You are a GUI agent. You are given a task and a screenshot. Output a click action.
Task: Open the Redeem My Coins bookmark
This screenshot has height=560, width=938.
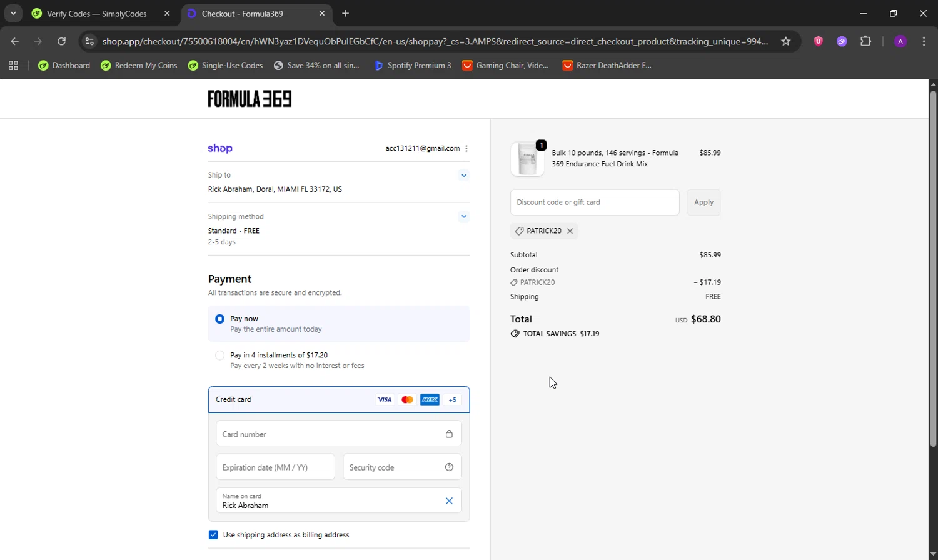click(x=139, y=65)
